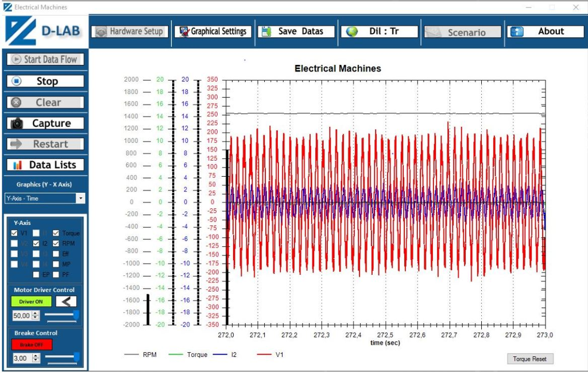Viewport: 588px width, 373px height.
Task: Enable the Eff checkbox
Action: [x=55, y=253]
